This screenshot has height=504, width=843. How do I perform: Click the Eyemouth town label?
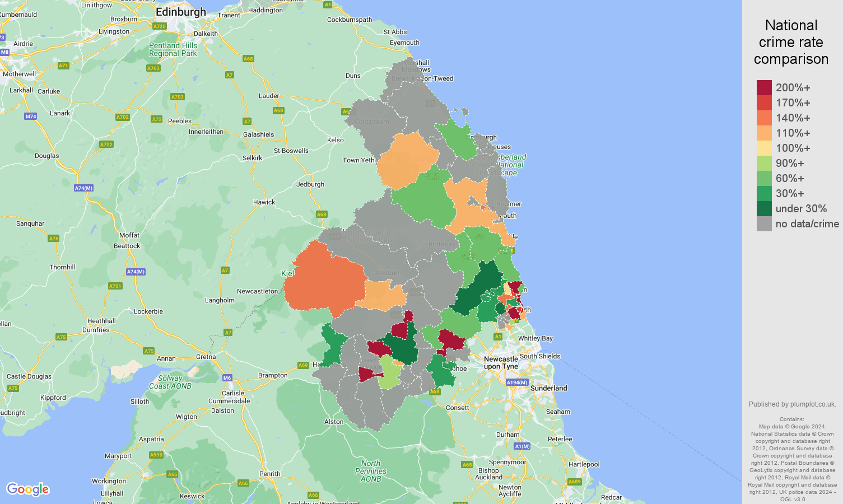click(404, 43)
